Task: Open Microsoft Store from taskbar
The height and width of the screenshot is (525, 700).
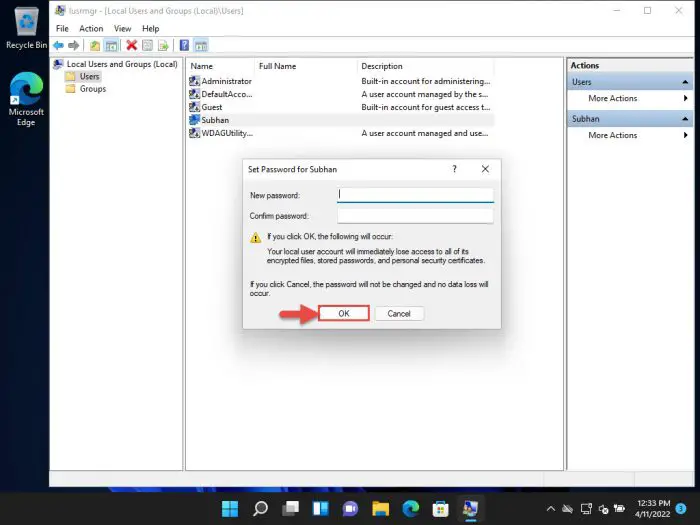Action: [x=440, y=508]
